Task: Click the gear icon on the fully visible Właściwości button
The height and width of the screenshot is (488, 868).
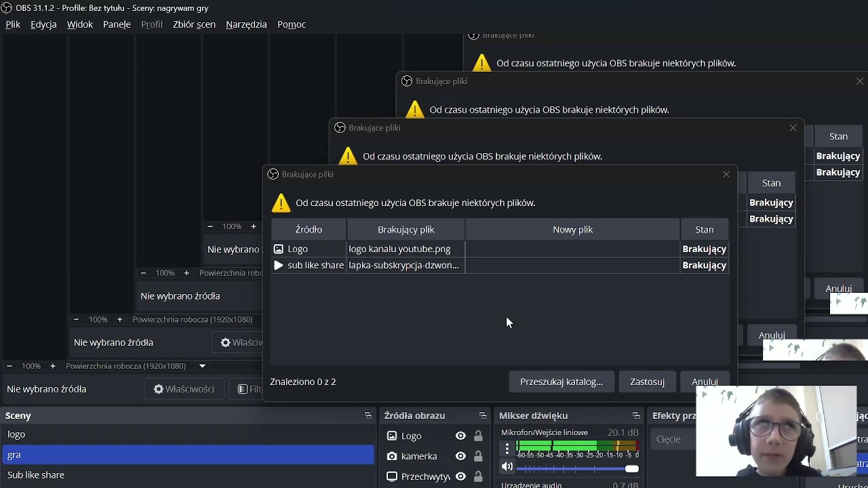Action: (159, 389)
